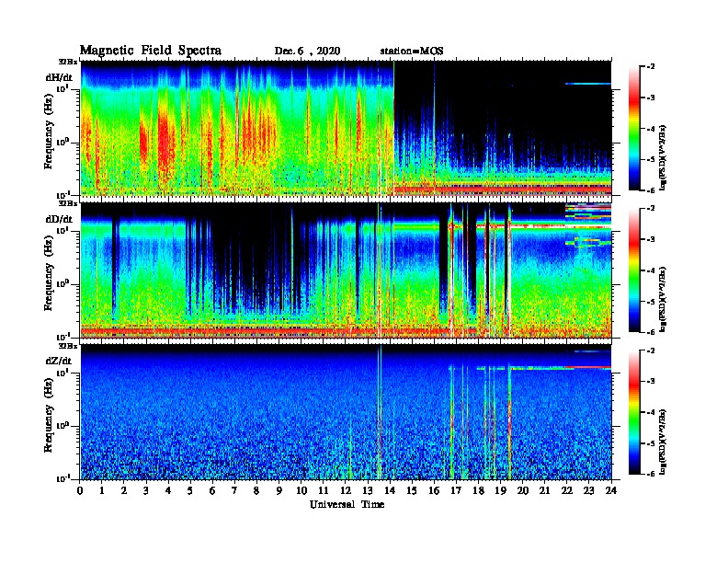Click the "Magnetic Field Spectra" title
This screenshot has height=563, width=728.
point(151,51)
